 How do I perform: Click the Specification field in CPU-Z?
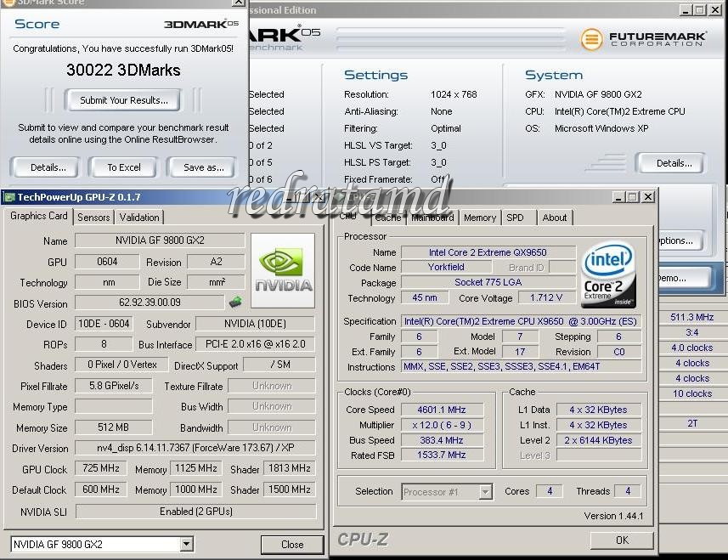point(522,321)
